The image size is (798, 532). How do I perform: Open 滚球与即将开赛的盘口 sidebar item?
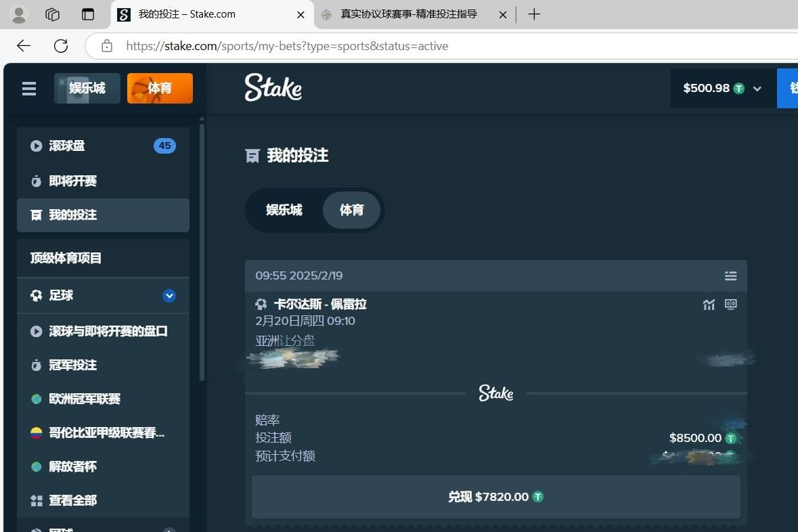pos(104,332)
